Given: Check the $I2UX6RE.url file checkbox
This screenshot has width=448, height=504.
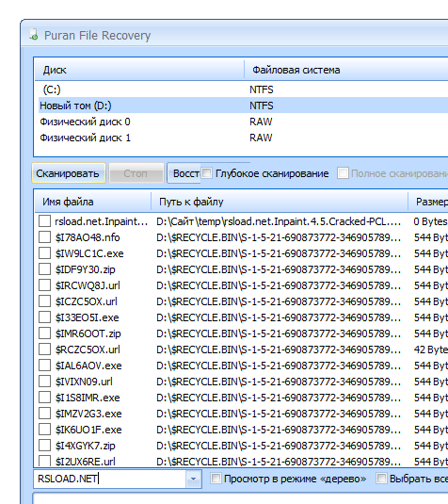Looking at the screenshot, I should click(44, 461).
